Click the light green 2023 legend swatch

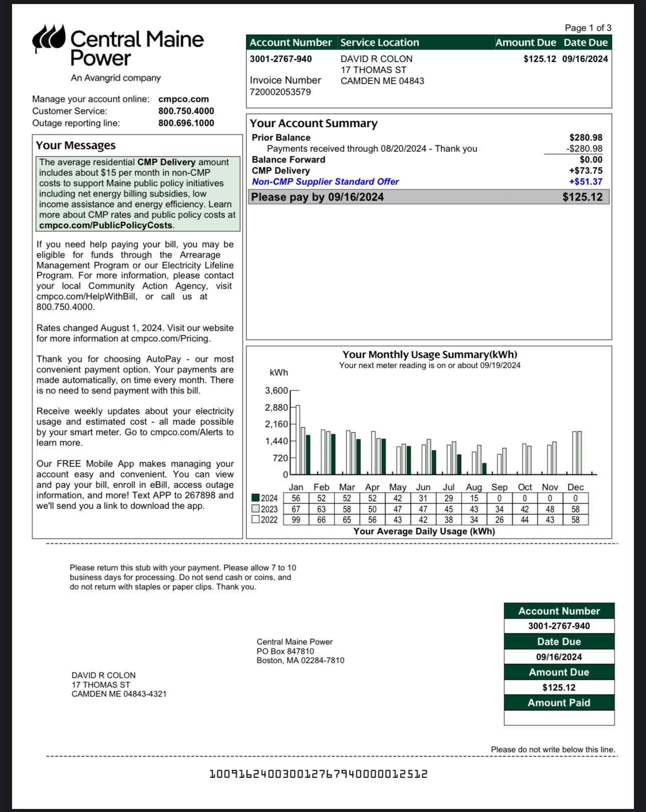[x=255, y=508]
